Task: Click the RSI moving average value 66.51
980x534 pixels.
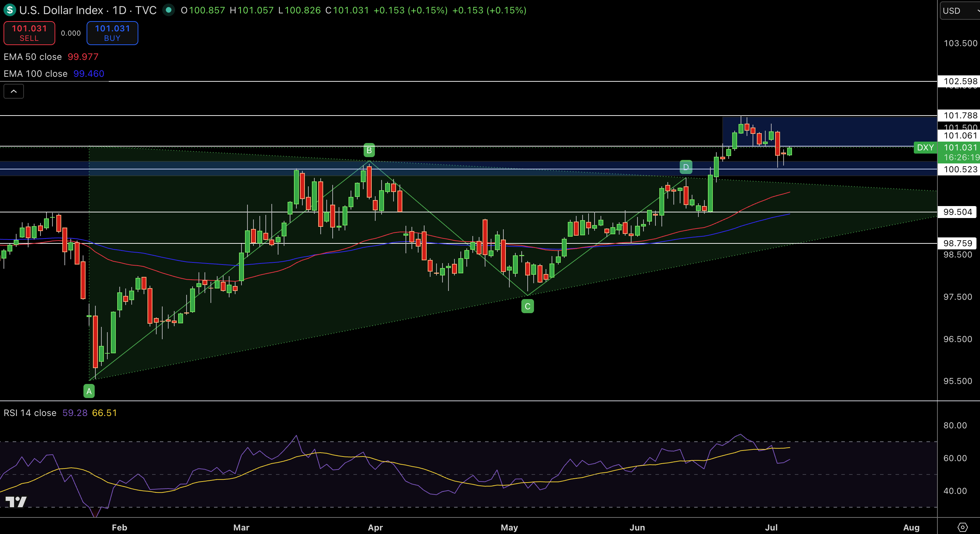Action: pos(105,413)
